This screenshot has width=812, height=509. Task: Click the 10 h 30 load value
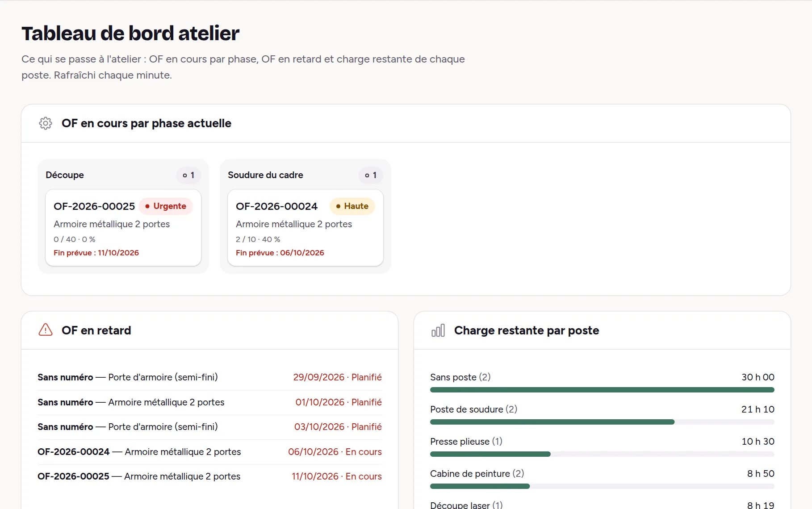click(758, 442)
